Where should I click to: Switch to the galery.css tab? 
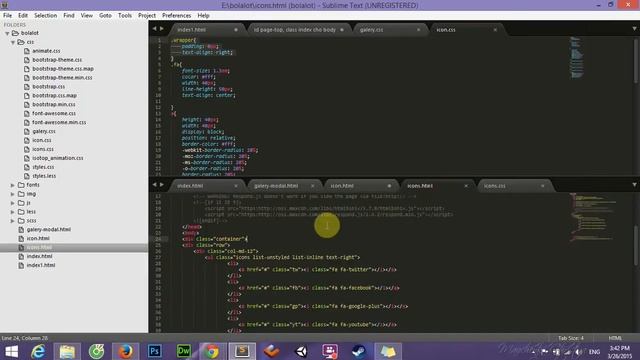[371, 30]
